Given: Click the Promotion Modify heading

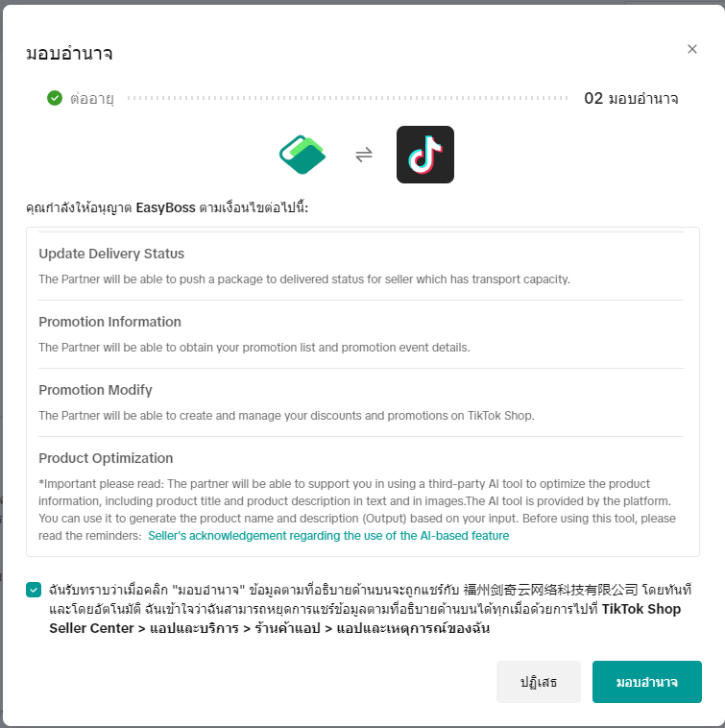Looking at the screenshot, I should pos(95,390).
